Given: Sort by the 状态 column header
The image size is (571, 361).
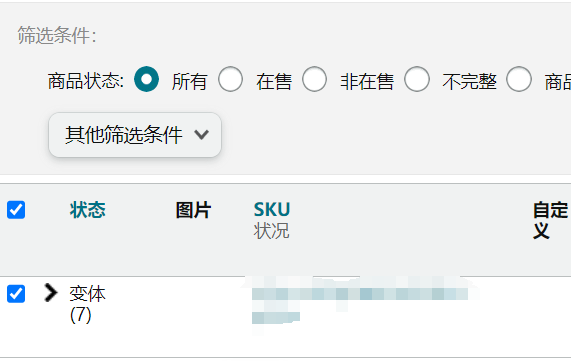Looking at the screenshot, I should tap(88, 210).
